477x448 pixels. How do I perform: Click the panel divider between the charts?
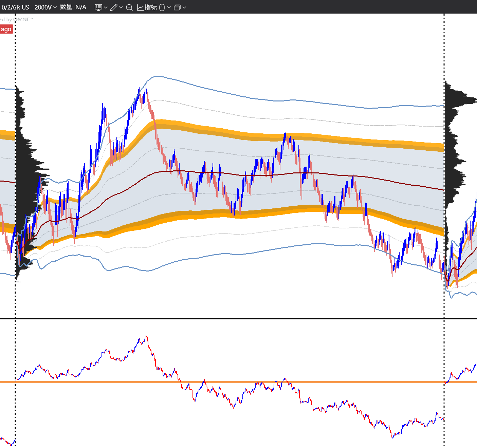238,319
